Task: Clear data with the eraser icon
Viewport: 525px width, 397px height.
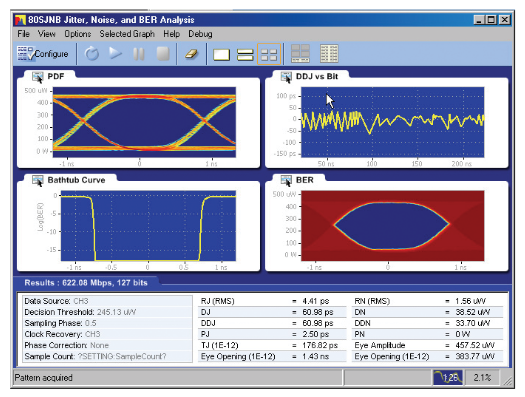Action: click(192, 54)
